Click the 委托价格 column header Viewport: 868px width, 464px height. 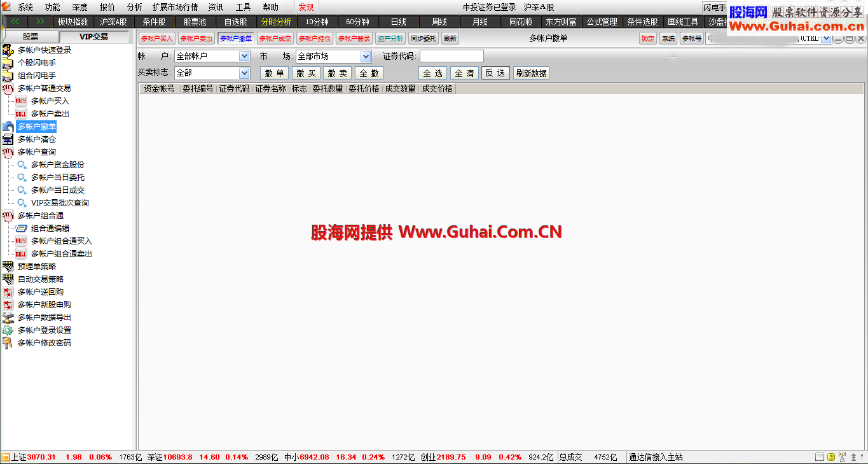364,89
